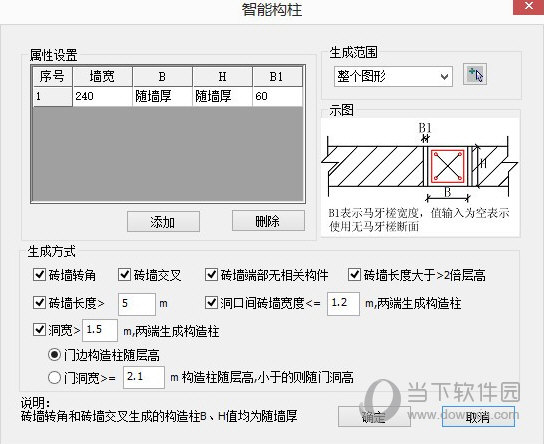Click the 确定 button
The image size is (544, 444).
point(374,417)
